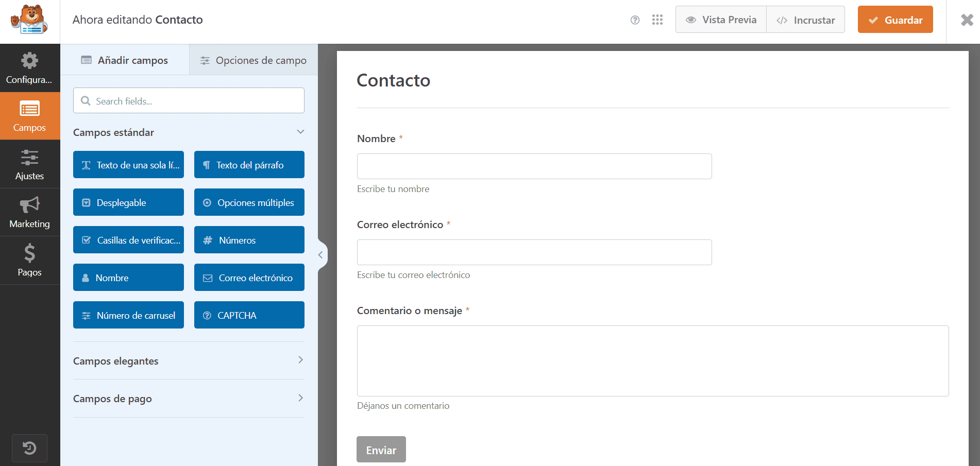The image size is (980, 466).
Task: Click the Search fields input box
Action: pyautogui.click(x=189, y=101)
